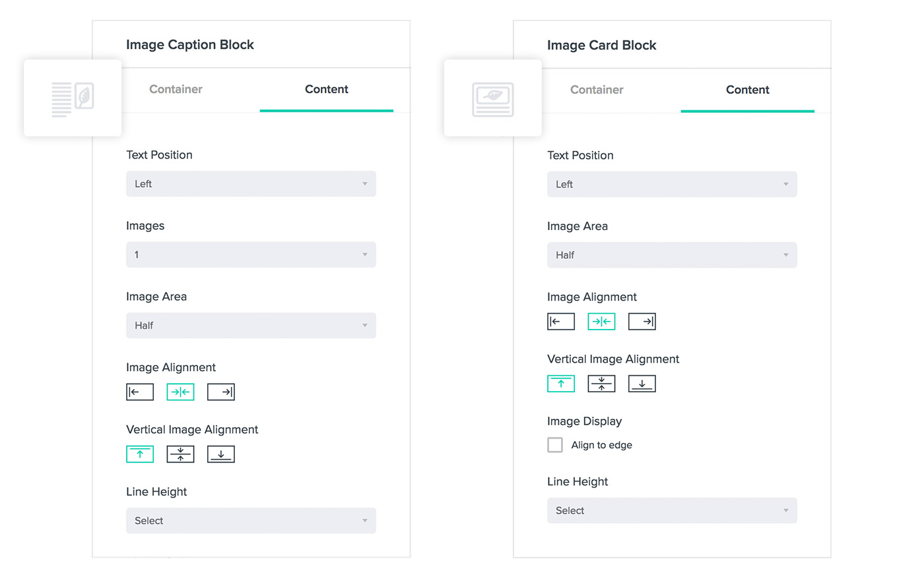This screenshot has width=924, height=578.
Task: Open Text Position dropdown in Image Caption Block
Action: [251, 184]
